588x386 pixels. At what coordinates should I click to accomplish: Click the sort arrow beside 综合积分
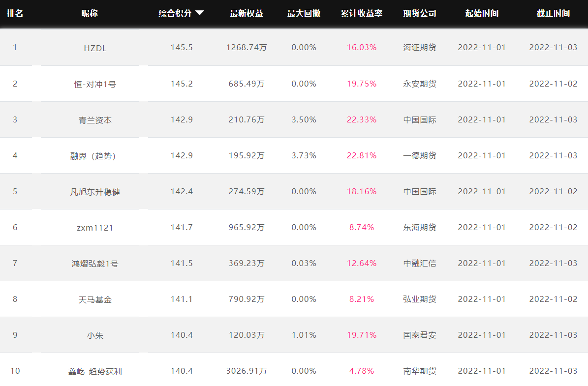[199, 13]
